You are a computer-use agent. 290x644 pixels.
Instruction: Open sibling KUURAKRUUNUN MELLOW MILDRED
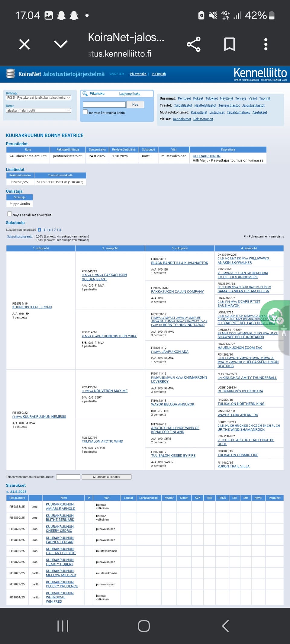coord(61,573)
